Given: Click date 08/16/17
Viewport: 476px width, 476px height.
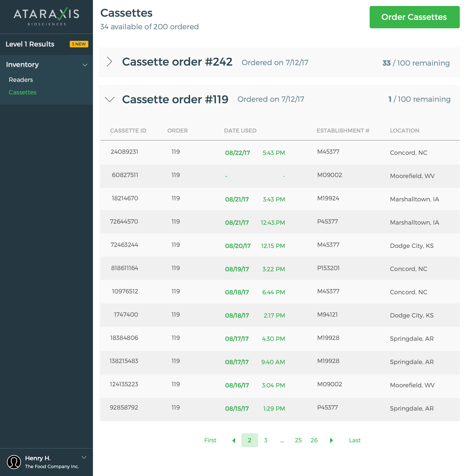Looking at the screenshot, I should [x=237, y=385].
